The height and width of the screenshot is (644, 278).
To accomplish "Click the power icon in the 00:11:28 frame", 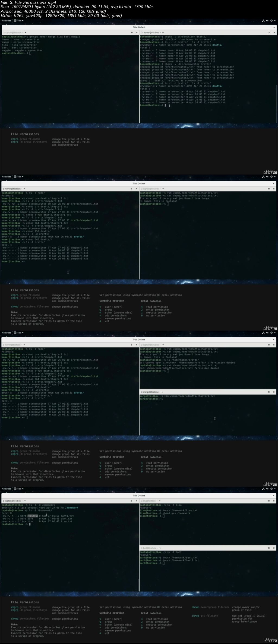I will coord(271,489).
